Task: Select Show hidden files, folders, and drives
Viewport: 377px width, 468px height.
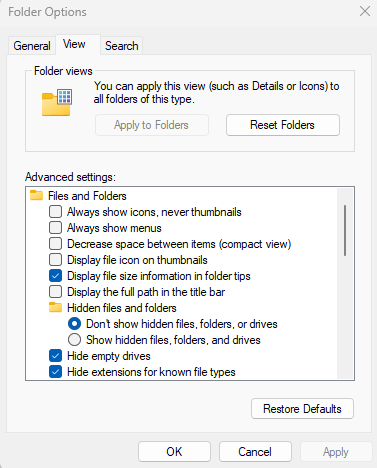Action: pos(74,340)
